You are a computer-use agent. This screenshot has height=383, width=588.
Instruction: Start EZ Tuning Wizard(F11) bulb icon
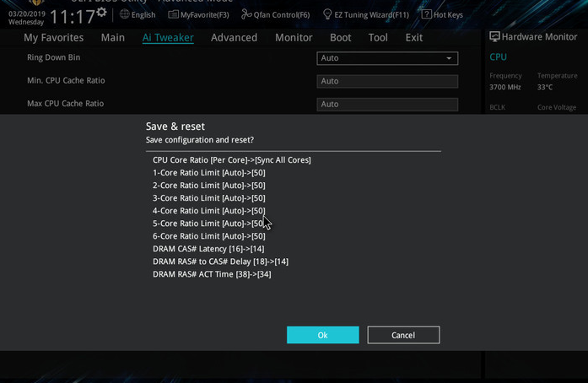[327, 14]
